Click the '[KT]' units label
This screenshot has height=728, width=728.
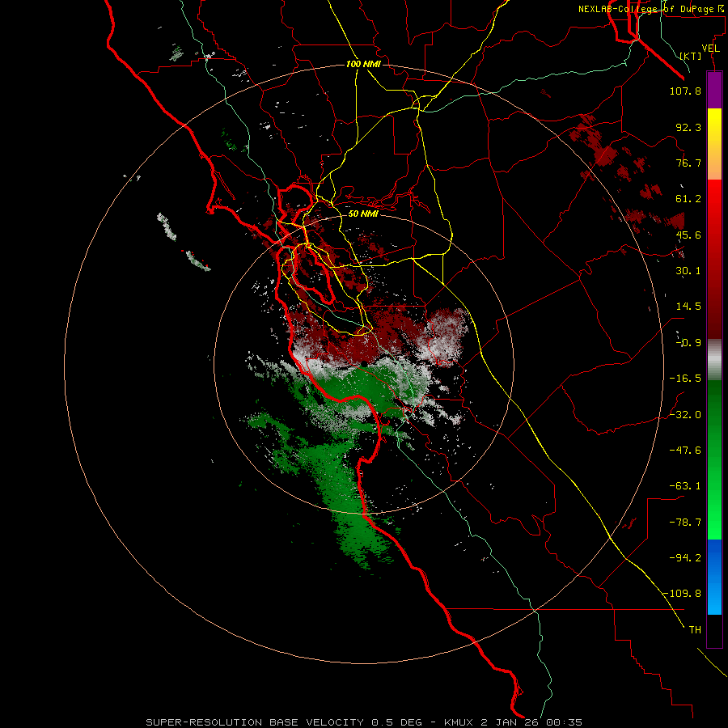pos(691,56)
